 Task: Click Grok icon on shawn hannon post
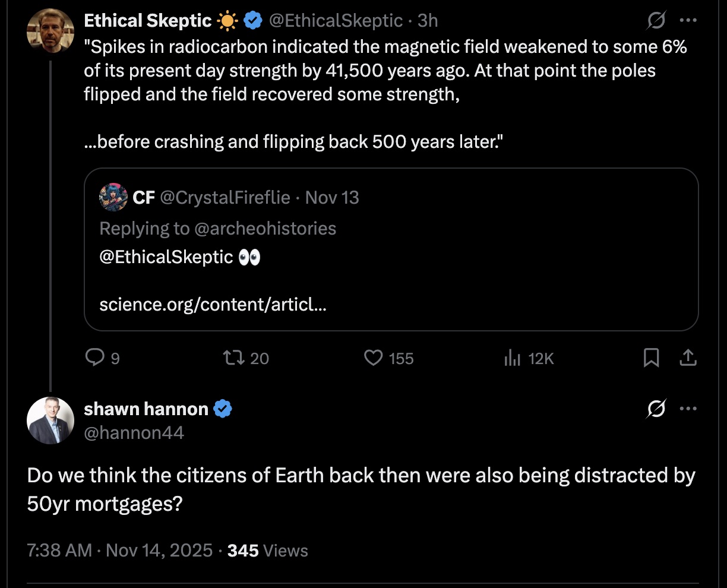656,409
